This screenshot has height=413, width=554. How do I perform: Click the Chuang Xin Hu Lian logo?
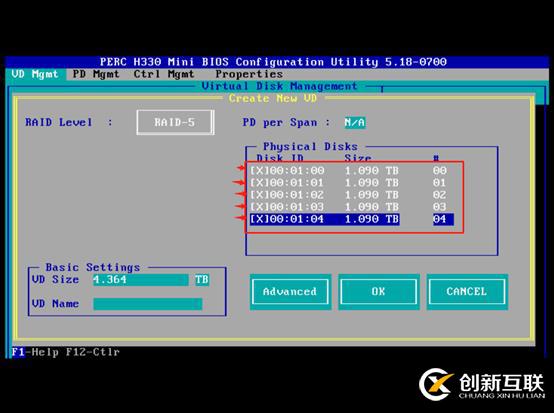tap(482, 385)
